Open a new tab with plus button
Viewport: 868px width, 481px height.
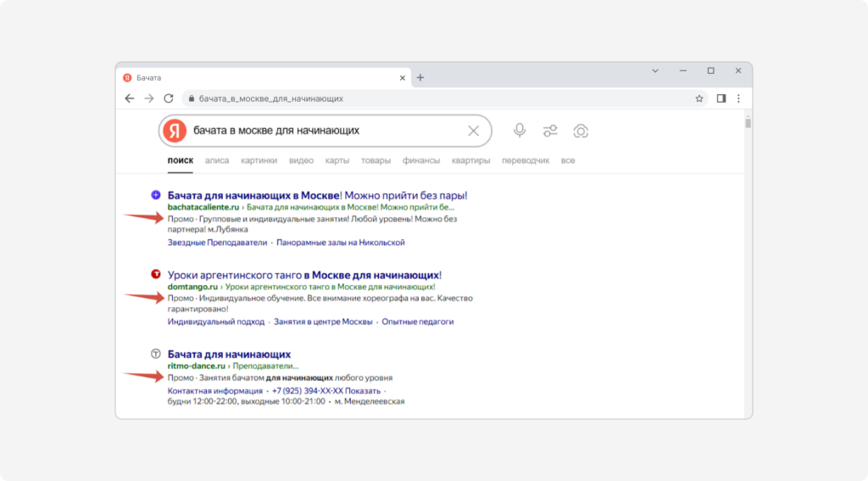pos(420,77)
